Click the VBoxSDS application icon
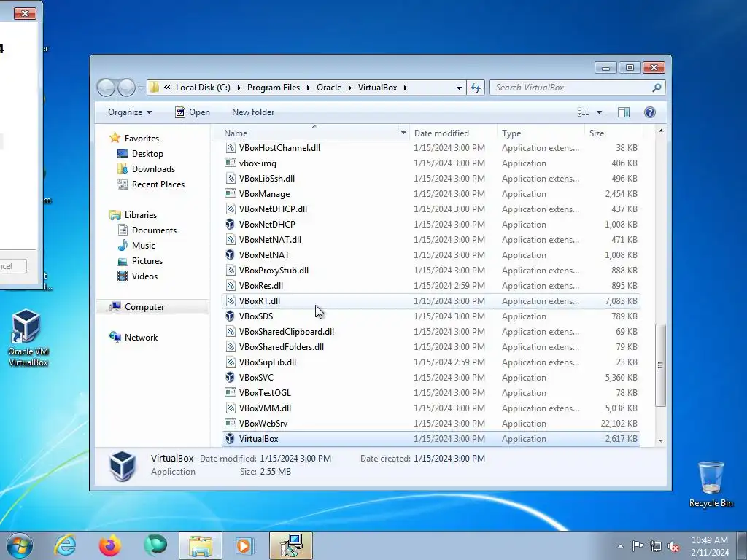The image size is (747, 560). pyautogui.click(x=230, y=316)
